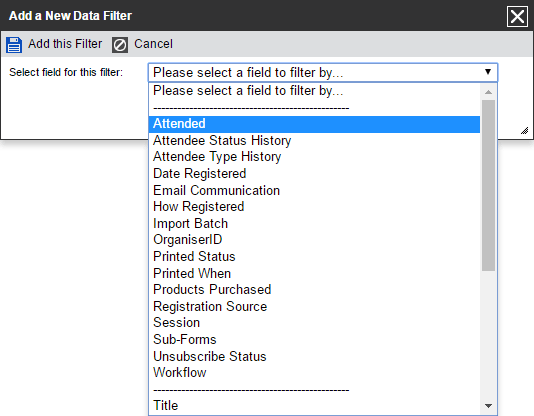Choose Attendee Status History from the list
Image resolution: width=534 pixels, height=416 pixels.
tap(314, 141)
